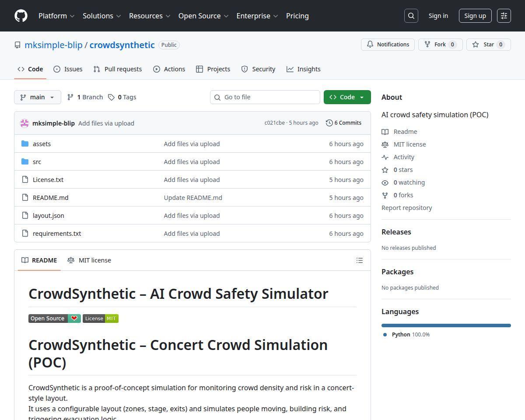Open the README.md file
525x420 pixels.
coord(51,198)
